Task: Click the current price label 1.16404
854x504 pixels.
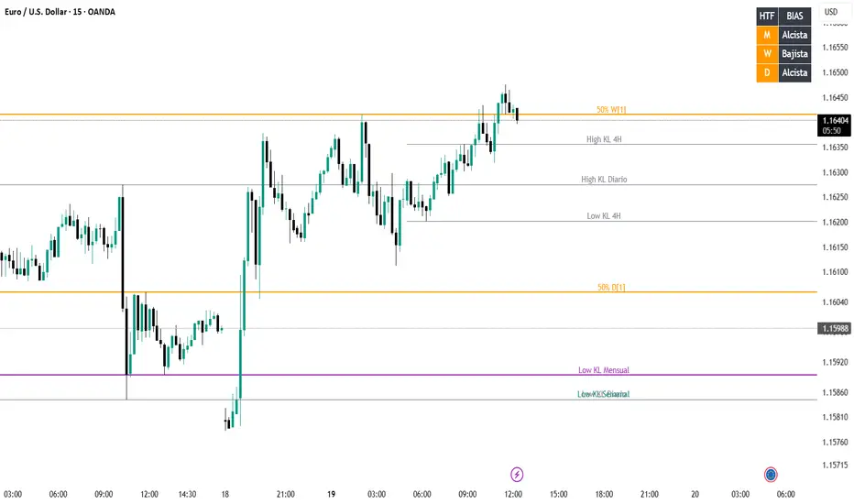Action: coord(835,120)
